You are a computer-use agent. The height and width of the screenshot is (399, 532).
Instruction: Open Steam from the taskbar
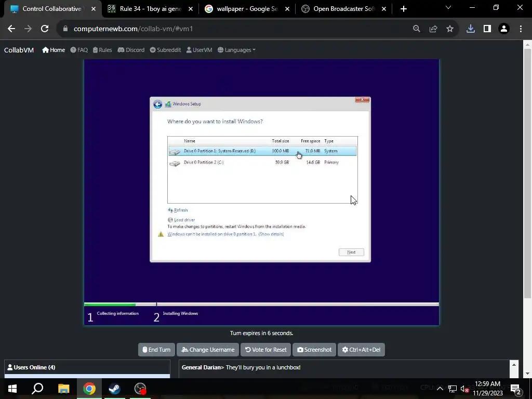[x=114, y=389]
